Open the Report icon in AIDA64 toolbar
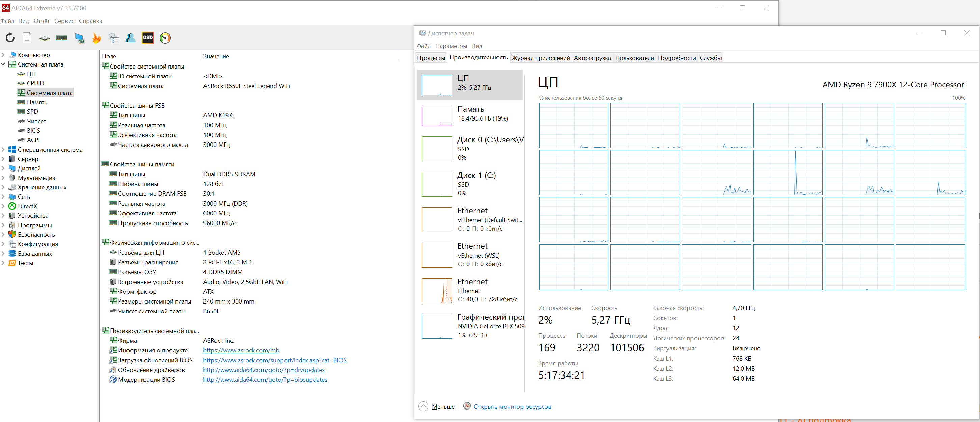 pos(27,38)
